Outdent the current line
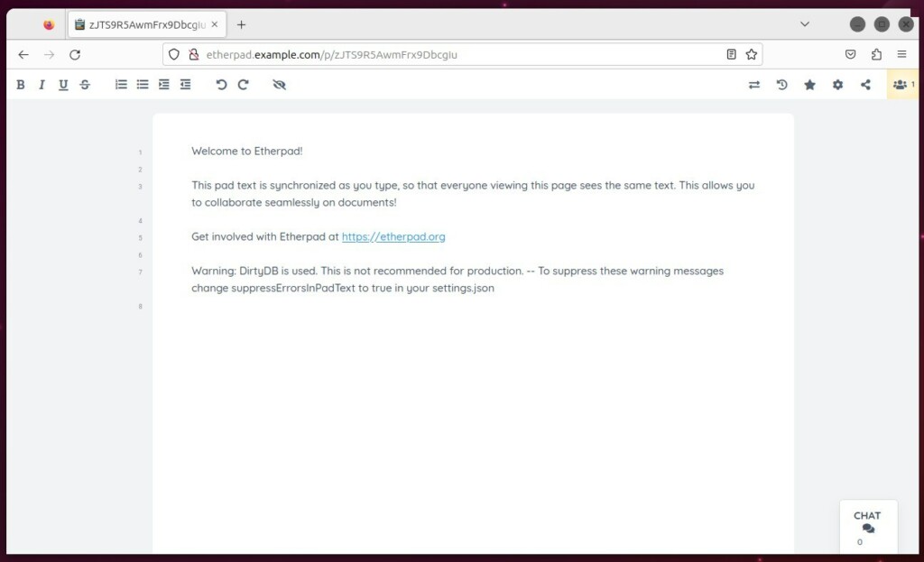Image resolution: width=924 pixels, height=562 pixels. pyautogui.click(x=186, y=85)
